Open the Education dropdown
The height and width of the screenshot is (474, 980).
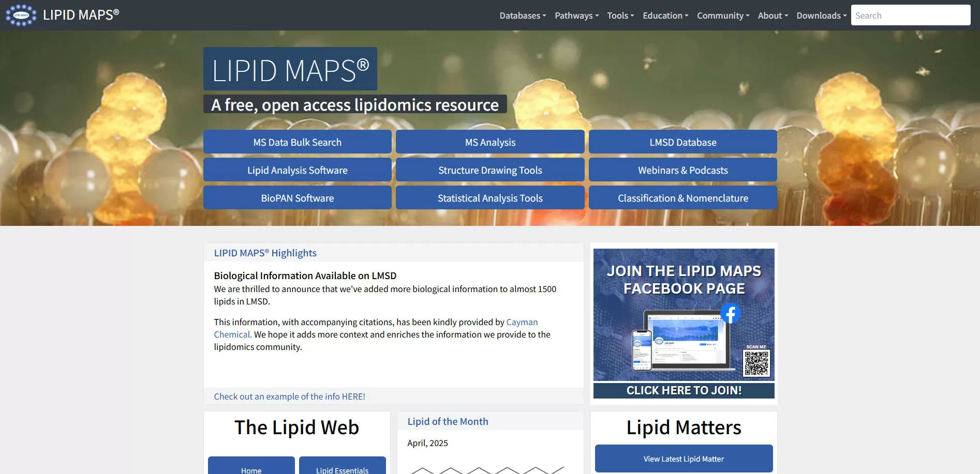click(665, 16)
